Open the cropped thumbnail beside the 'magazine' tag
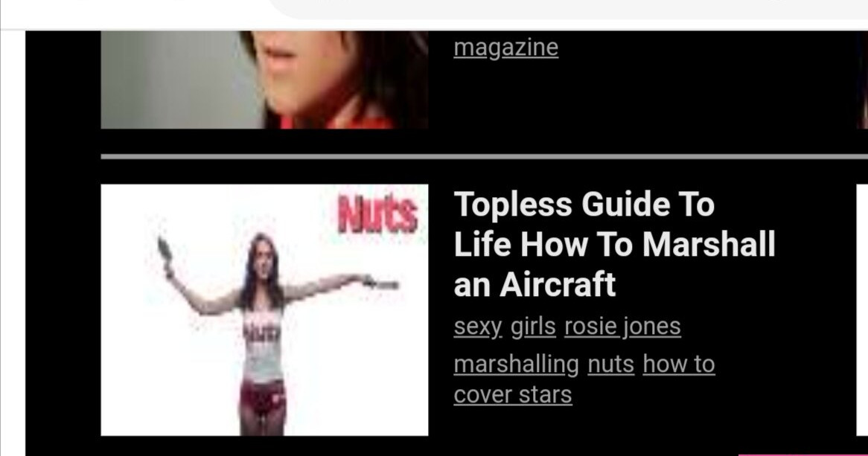Viewport: 868px width, 456px height. pyautogui.click(x=864, y=80)
